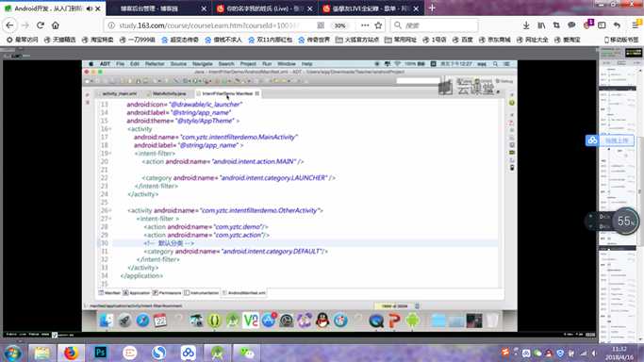Switch to the third browser tab labeled (Live)

pos(265,8)
